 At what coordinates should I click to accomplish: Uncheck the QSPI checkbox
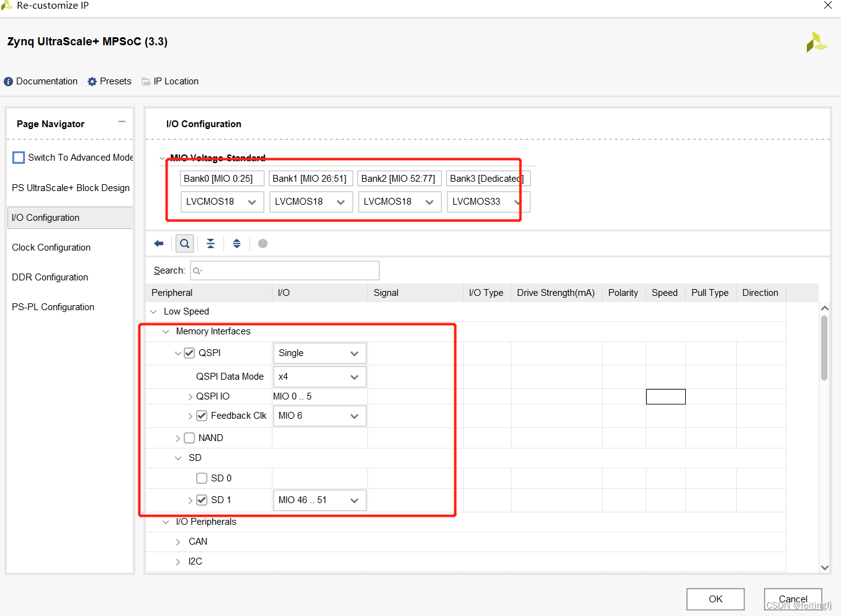(190, 353)
